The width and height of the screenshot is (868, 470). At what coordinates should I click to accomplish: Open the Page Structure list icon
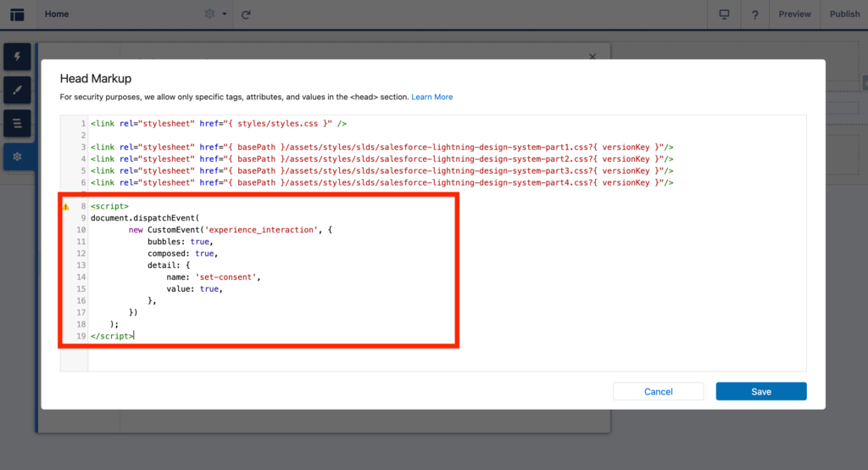tap(17, 124)
